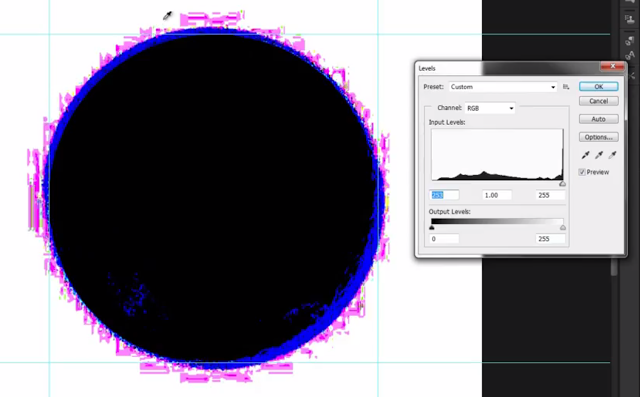640x397 pixels.
Task: Open the Clone Source panel icon
Action: (629, 19)
